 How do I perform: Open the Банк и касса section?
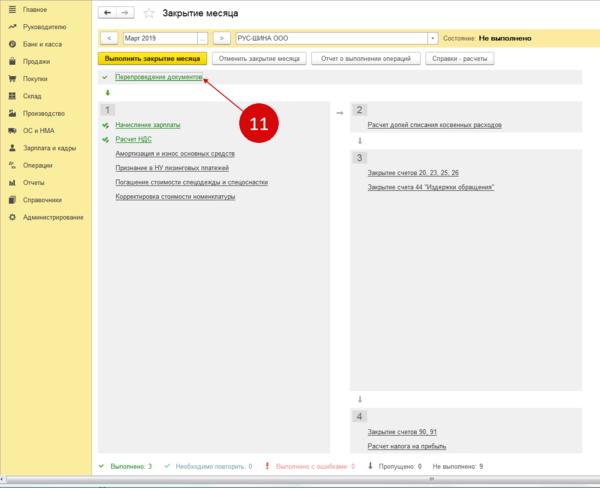42,44
